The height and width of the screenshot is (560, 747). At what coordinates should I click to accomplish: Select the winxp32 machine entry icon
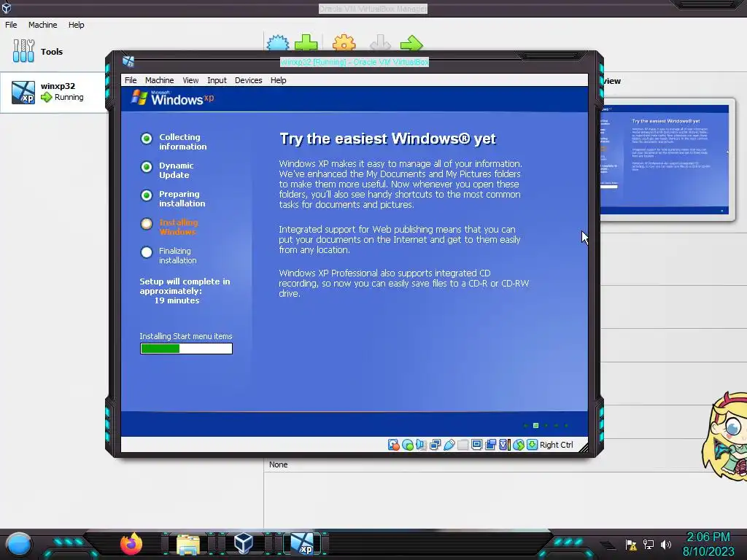point(23,93)
